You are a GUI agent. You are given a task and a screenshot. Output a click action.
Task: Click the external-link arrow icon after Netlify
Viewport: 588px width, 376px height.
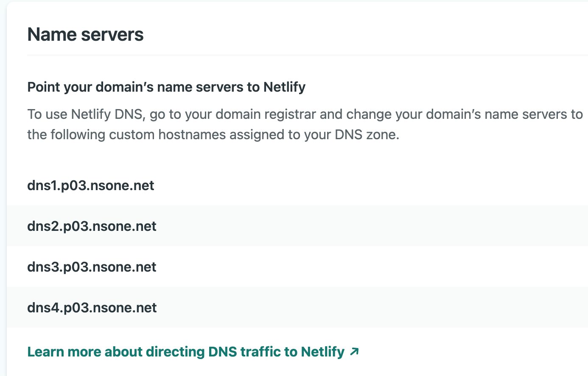pyautogui.click(x=354, y=351)
